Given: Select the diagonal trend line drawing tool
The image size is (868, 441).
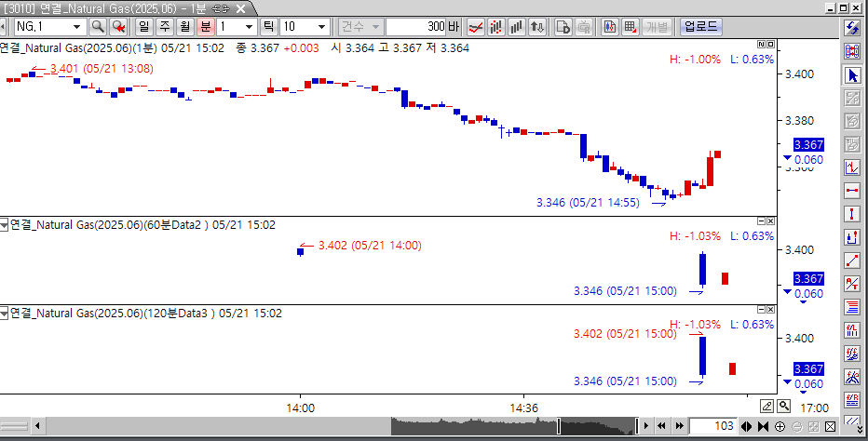Looking at the screenshot, I should [x=851, y=261].
